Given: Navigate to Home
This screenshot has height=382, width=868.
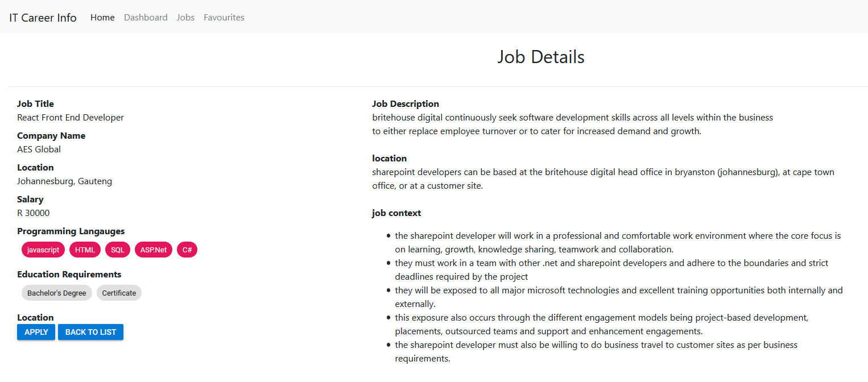Looking at the screenshot, I should click(x=102, y=17).
